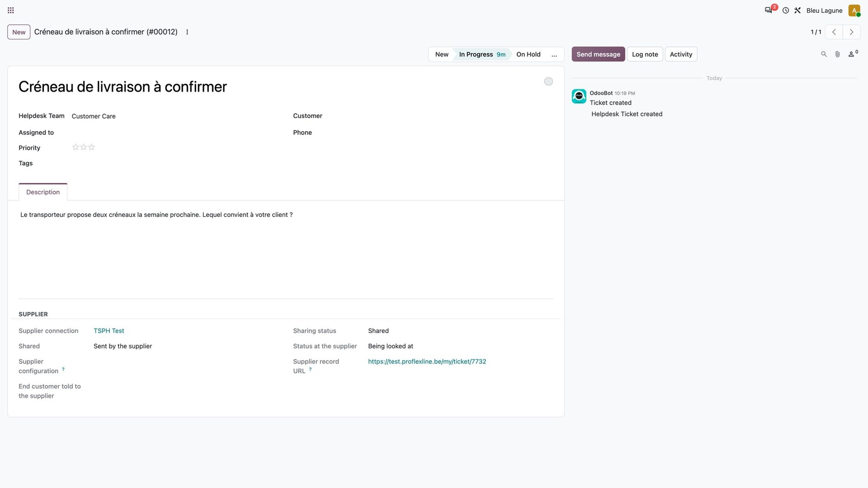Open the Customer field
Screen dimensions: 868x488
[x=449, y=116]
